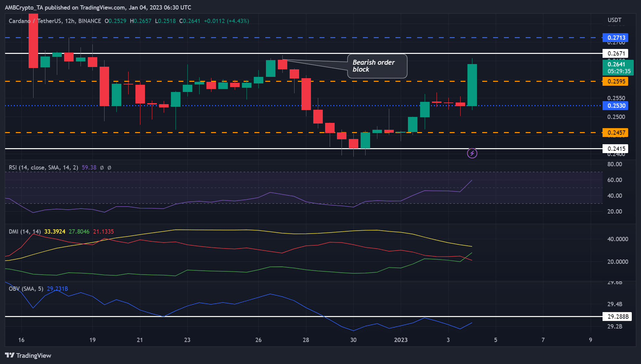Click the date label 21 on time axis
The image size is (641, 364).
[140, 340]
